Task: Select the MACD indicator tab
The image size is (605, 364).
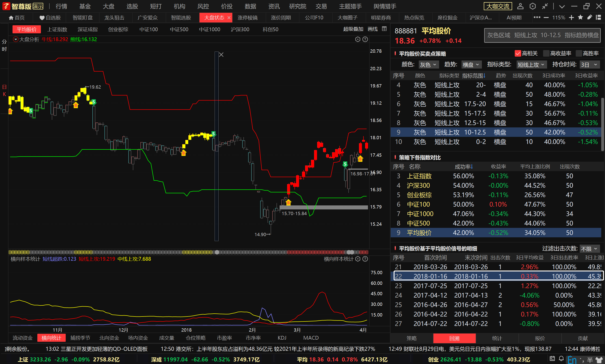Action: 311,338
